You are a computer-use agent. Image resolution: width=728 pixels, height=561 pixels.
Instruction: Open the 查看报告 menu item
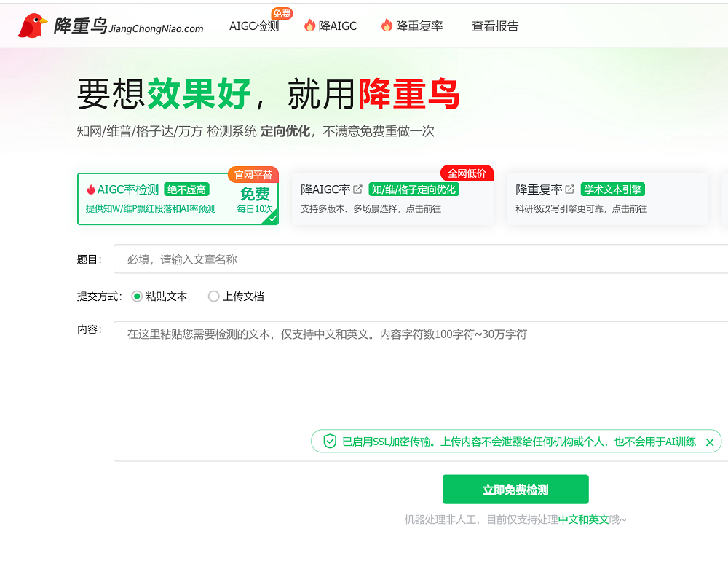(495, 26)
